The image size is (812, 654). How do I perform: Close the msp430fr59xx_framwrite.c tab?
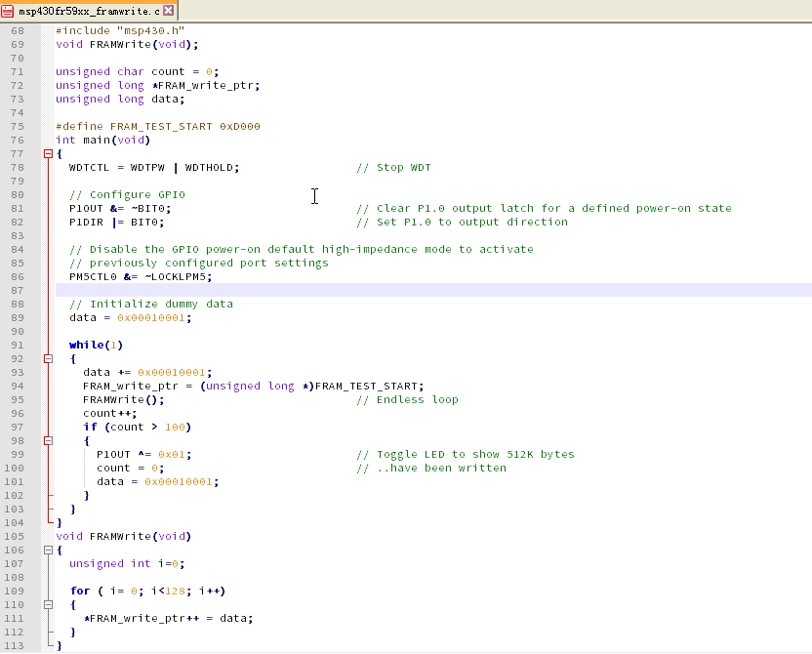point(168,11)
